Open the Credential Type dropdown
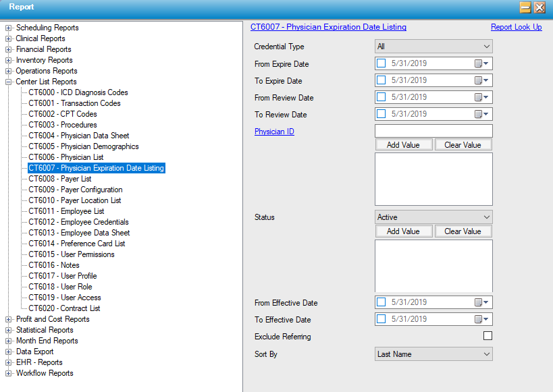Image resolution: width=553 pixels, height=392 pixels. [x=433, y=47]
